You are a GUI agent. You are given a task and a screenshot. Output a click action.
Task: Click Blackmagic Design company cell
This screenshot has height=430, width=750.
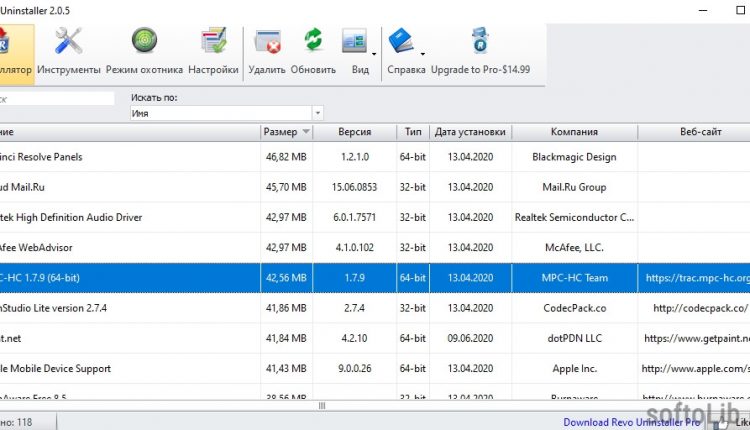tap(574, 157)
